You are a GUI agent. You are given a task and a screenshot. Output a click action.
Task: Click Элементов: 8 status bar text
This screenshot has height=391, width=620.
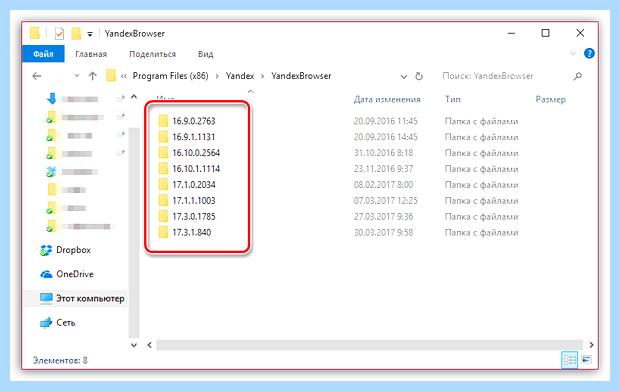[x=60, y=360]
